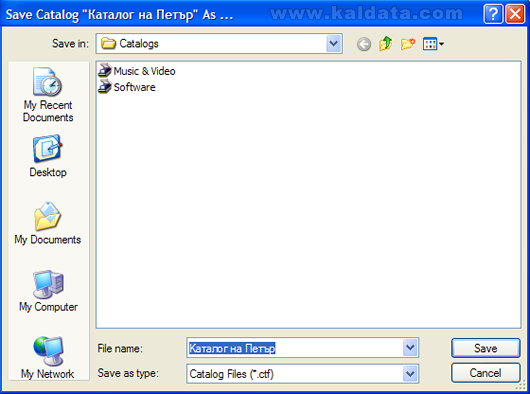Click the Save button

click(485, 348)
